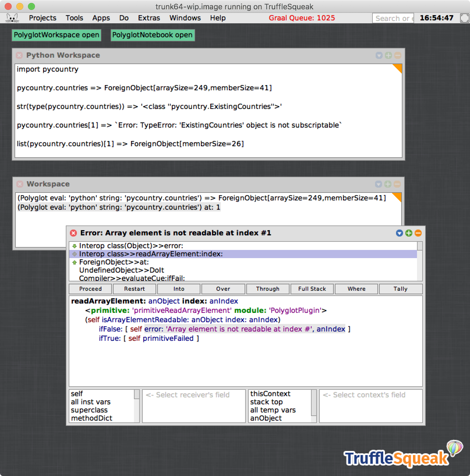The image size is (470, 476).
Task: Click the import pycountry line in Python Workspace
Action: (x=47, y=69)
